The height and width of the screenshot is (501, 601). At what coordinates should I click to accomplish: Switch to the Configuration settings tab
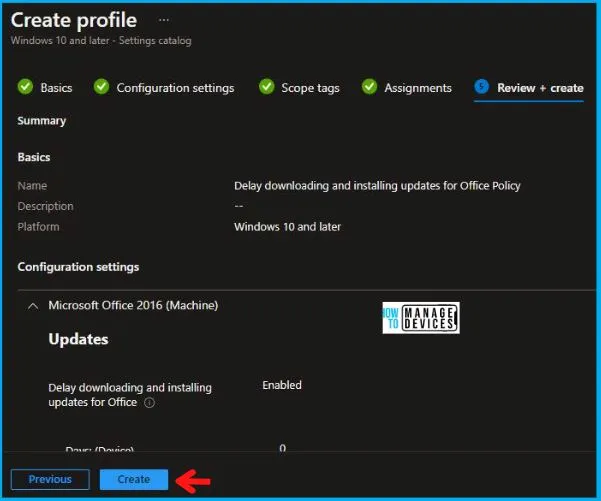175,88
